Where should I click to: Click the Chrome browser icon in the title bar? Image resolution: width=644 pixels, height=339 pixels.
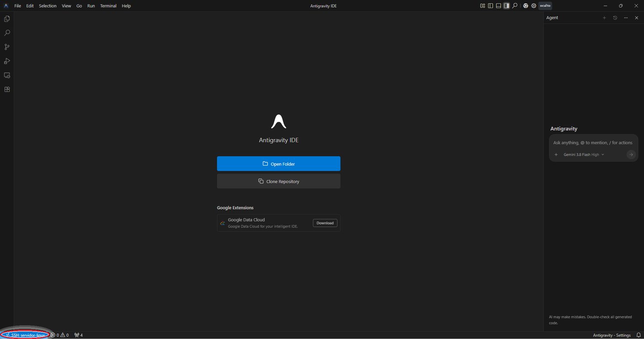point(526,6)
